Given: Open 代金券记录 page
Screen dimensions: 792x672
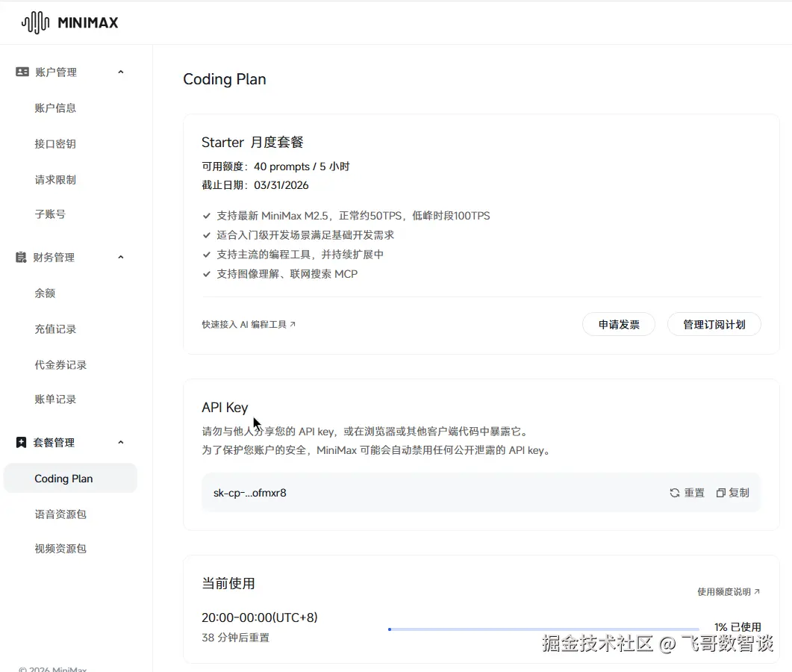Looking at the screenshot, I should [x=60, y=365].
